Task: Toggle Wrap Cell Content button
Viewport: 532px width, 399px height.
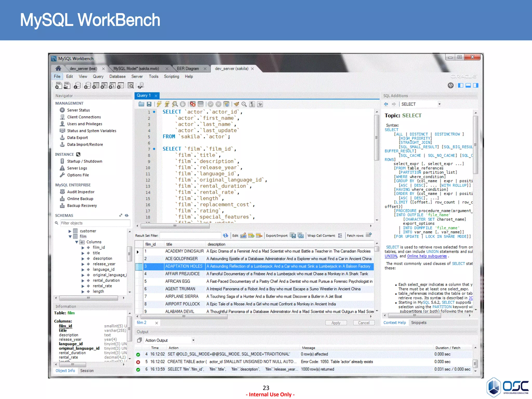Action: pos(340,236)
